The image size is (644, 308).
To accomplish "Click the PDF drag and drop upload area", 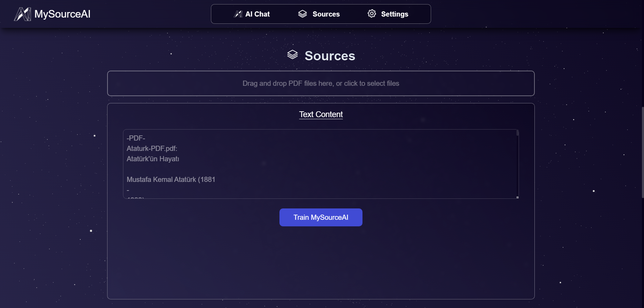I will tap(321, 83).
